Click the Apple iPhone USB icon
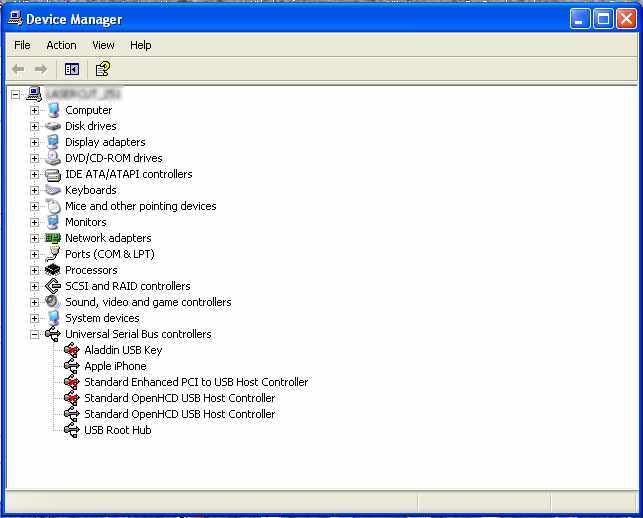This screenshot has height=518, width=643. [x=72, y=366]
